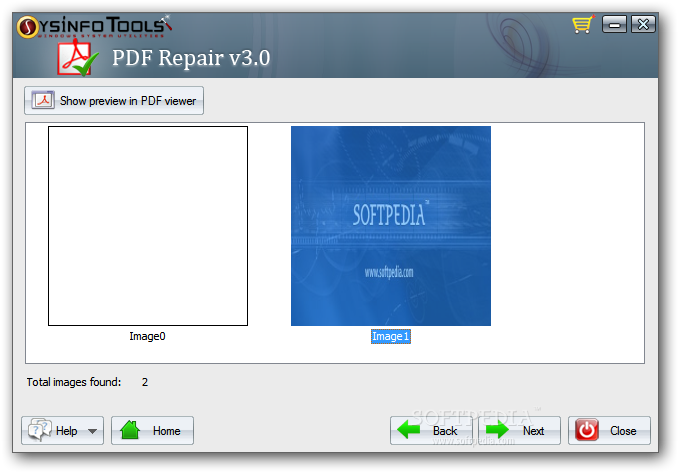Image resolution: width=679 pixels, height=473 pixels.
Task: Click the PDF Repair v3.0 title
Action: 191,58
